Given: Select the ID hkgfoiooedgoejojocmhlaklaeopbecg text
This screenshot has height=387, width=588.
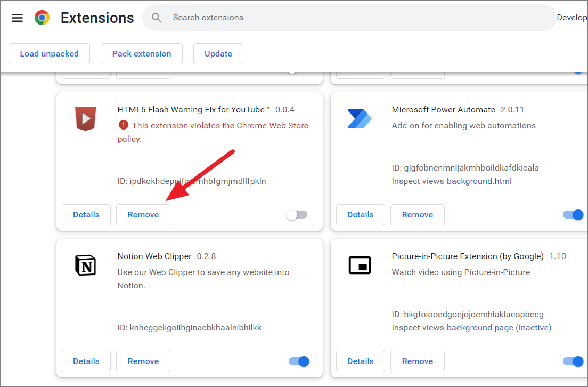Looking at the screenshot, I should pyautogui.click(x=468, y=314).
